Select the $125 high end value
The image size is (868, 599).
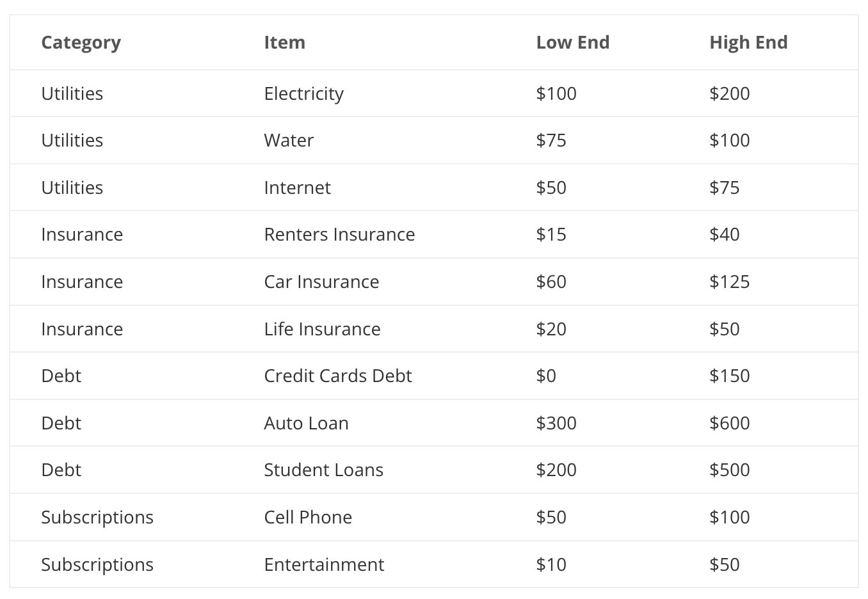[729, 282]
